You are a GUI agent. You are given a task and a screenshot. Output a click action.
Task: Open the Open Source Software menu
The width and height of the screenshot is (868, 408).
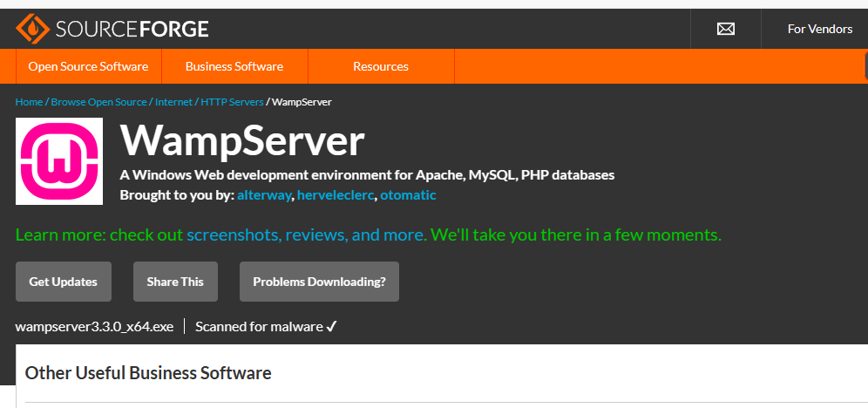coord(88,66)
